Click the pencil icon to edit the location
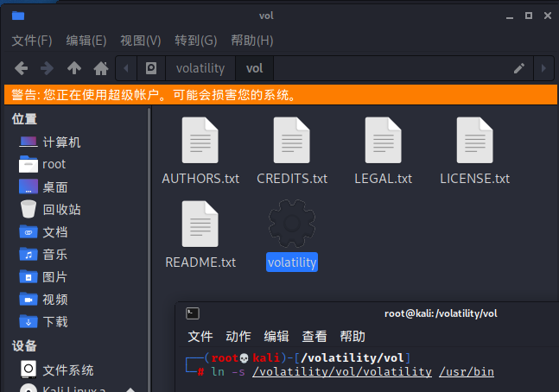 519,68
